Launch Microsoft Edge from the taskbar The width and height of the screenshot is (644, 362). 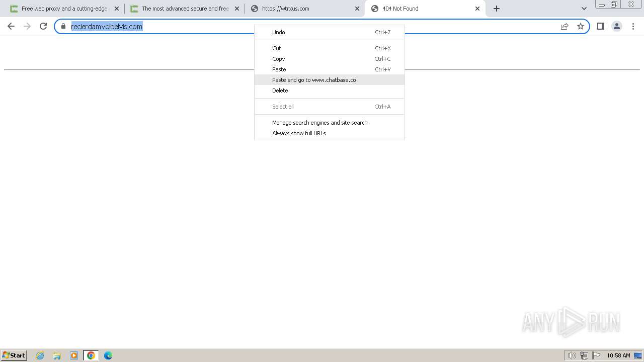tap(108, 355)
